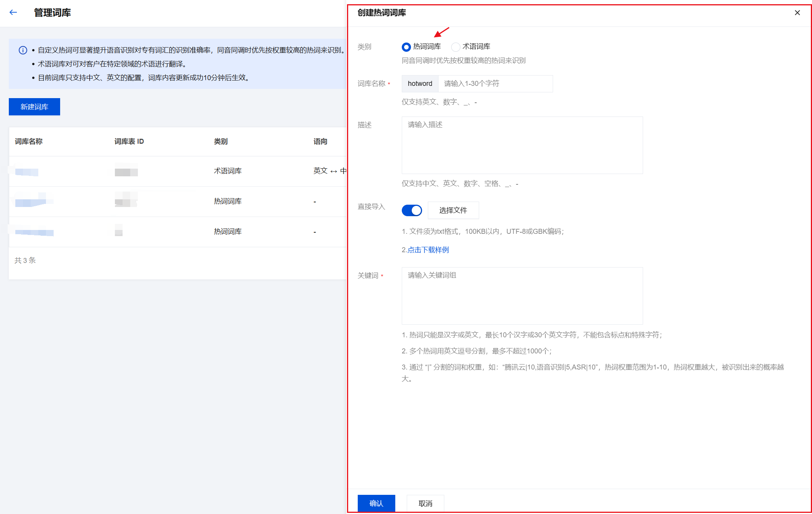Click into the 描述 text area
The image size is (812, 514).
522,145
